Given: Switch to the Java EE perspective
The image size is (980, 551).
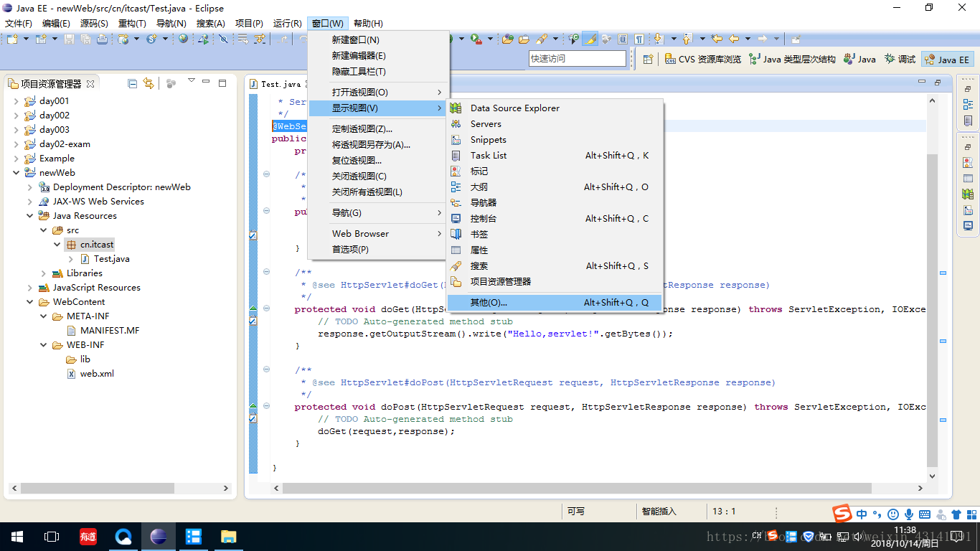Looking at the screenshot, I should [x=948, y=60].
